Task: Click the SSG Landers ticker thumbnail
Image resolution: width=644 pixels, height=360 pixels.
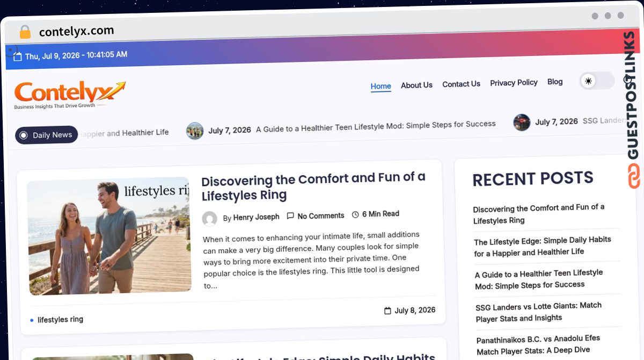Action: click(522, 123)
